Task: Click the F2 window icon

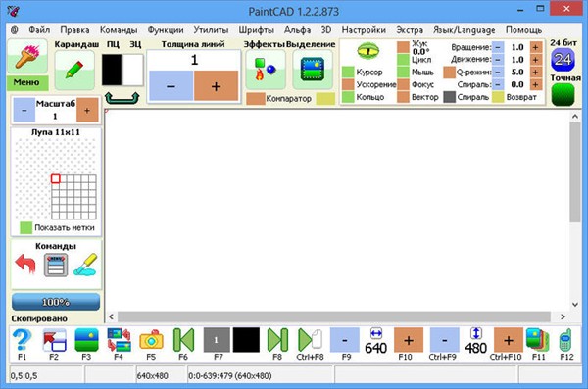Action: click(x=54, y=340)
